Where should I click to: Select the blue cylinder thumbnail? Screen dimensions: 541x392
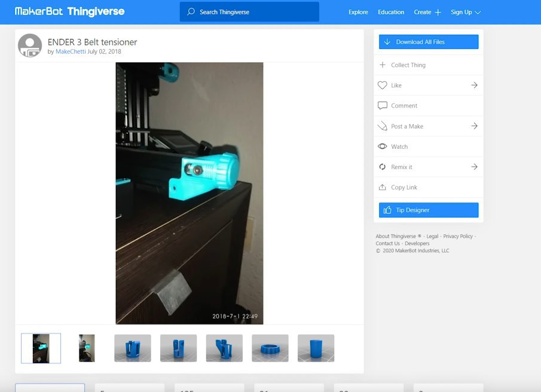(316, 348)
